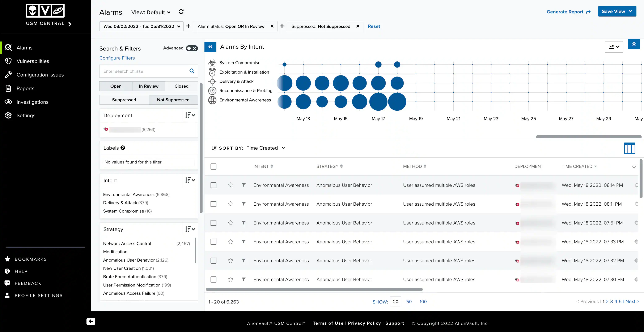The image size is (644, 332).
Task: Click the Configure Filters link
Action: tap(117, 58)
